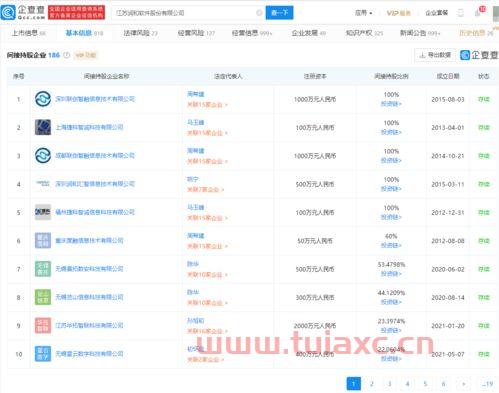The height and width of the screenshot is (393, 499).
Task: Switch to the 上市信息 tab
Action: pos(29,33)
